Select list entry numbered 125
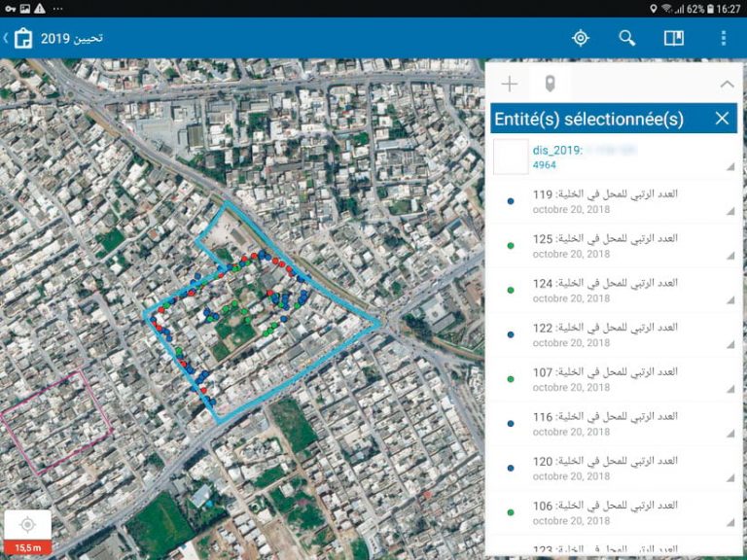This screenshot has width=747, height=560. coord(614,246)
